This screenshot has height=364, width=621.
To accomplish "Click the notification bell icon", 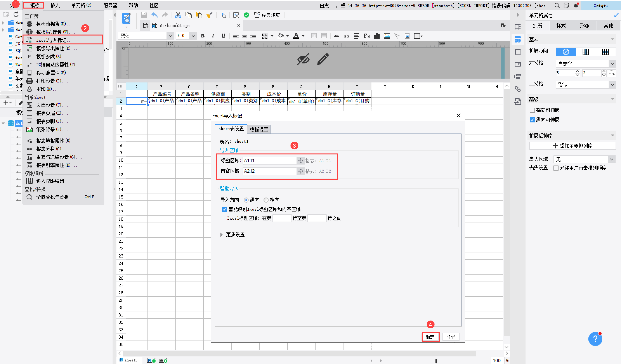I will (x=576, y=5).
